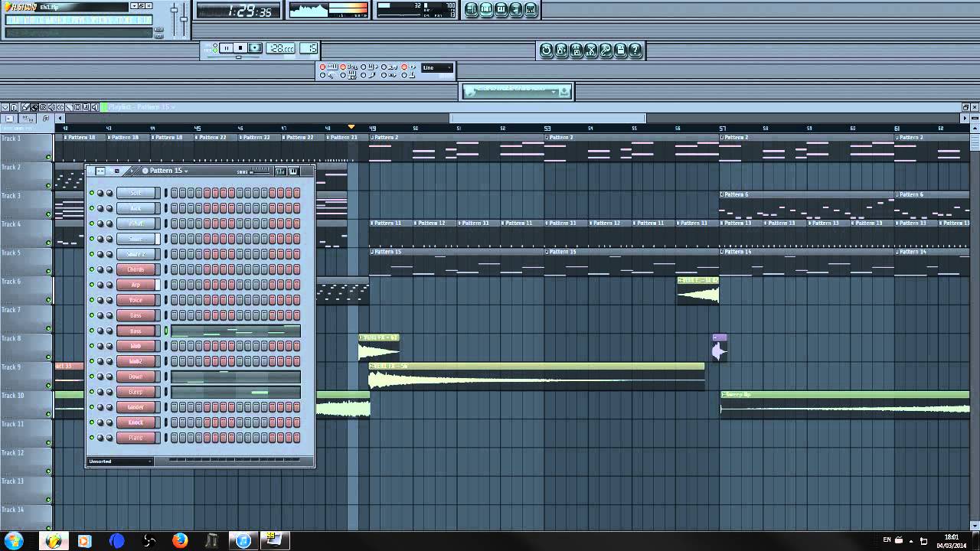The image size is (980, 551).
Task: Open the Step Sequencer menu button in its title bar
Action: (x=100, y=171)
